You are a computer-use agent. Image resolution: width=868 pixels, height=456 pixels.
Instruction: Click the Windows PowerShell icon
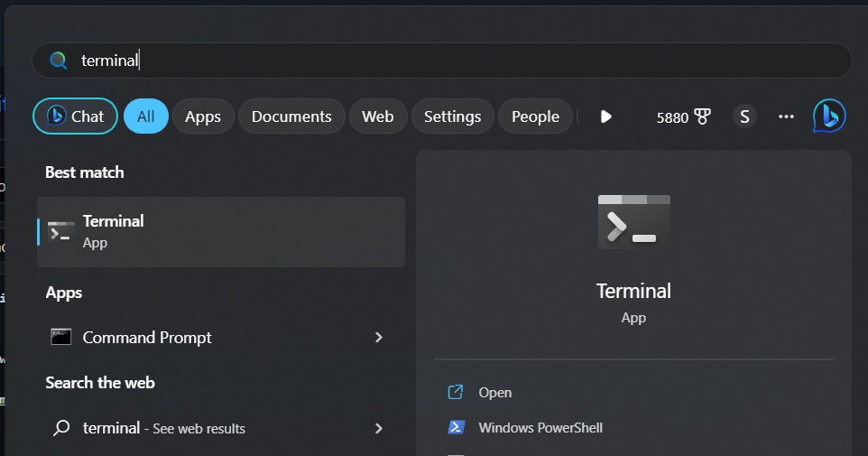456,427
